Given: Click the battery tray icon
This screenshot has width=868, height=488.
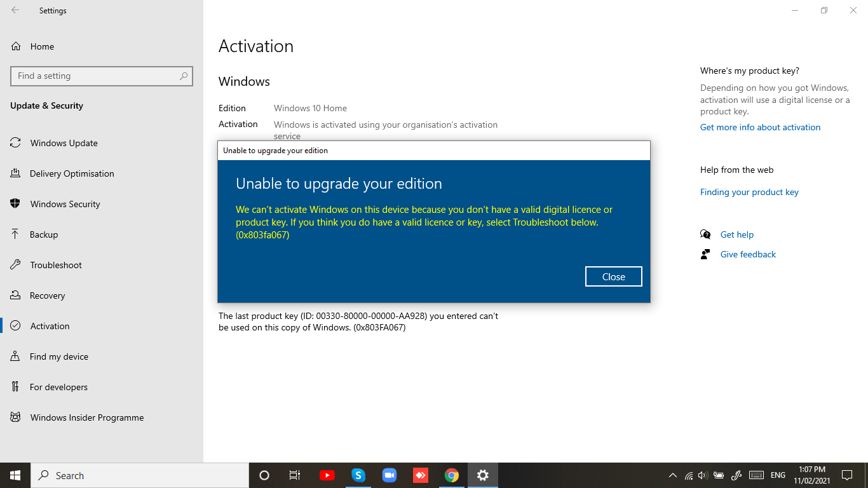Looking at the screenshot, I should tap(719, 475).
